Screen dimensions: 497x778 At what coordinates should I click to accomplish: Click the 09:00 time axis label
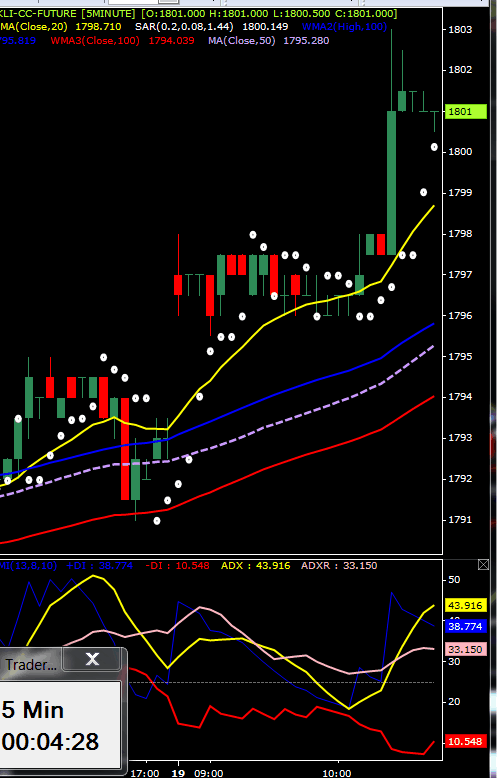coord(209,773)
